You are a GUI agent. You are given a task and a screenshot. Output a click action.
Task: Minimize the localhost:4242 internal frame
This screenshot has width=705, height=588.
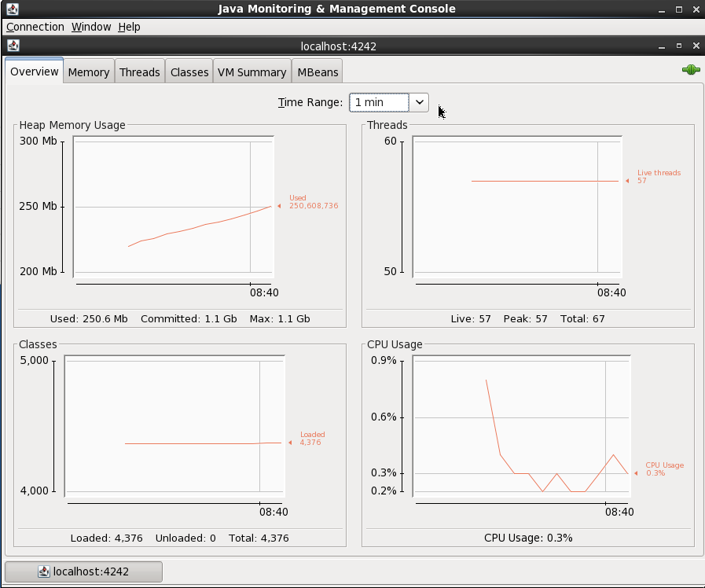coord(663,46)
